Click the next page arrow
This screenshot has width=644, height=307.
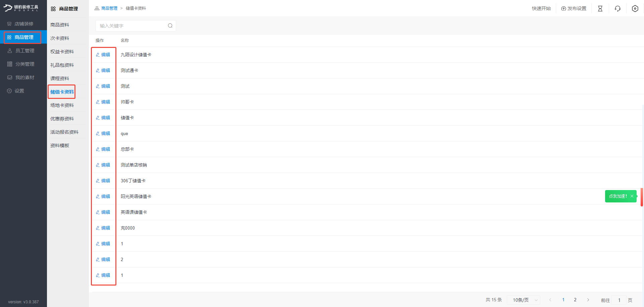(588, 300)
